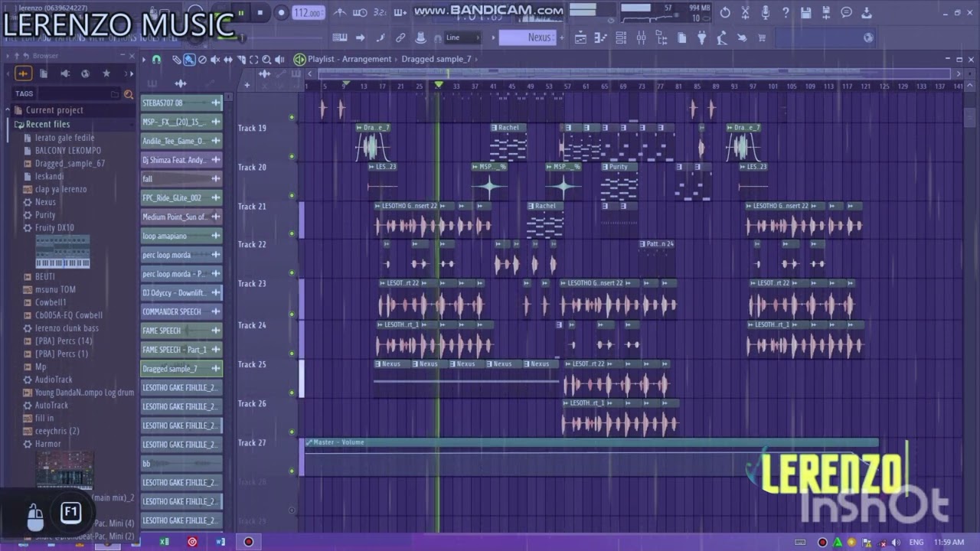980x551 pixels.
Task: Click the transport record button
Action: pyautogui.click(x=281, y=12)
